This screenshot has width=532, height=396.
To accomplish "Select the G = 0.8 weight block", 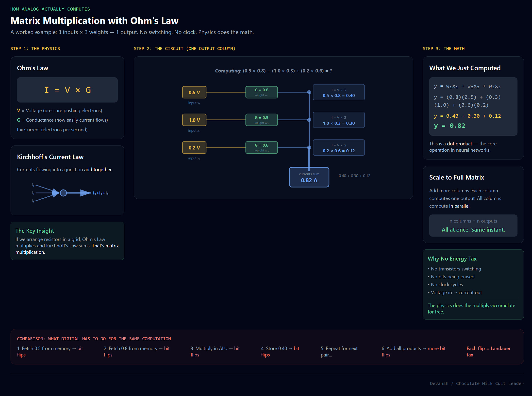I will coord(261,92).
